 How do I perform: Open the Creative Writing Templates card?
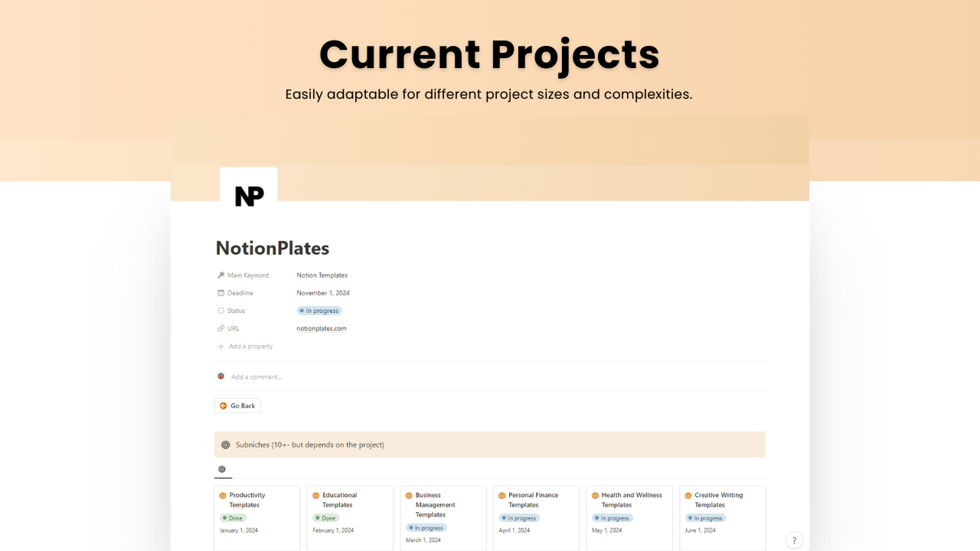pyautogui.click(x=722, y=518)
